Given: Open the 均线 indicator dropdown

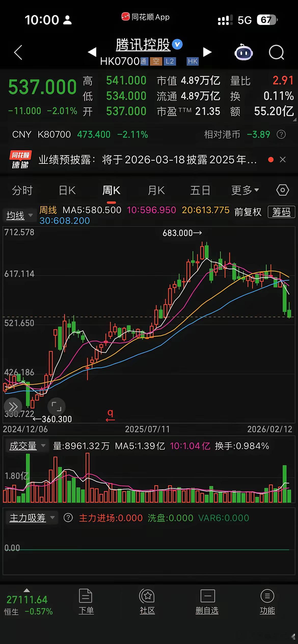Looking at the screenshot, I should (x=19, y=216).
